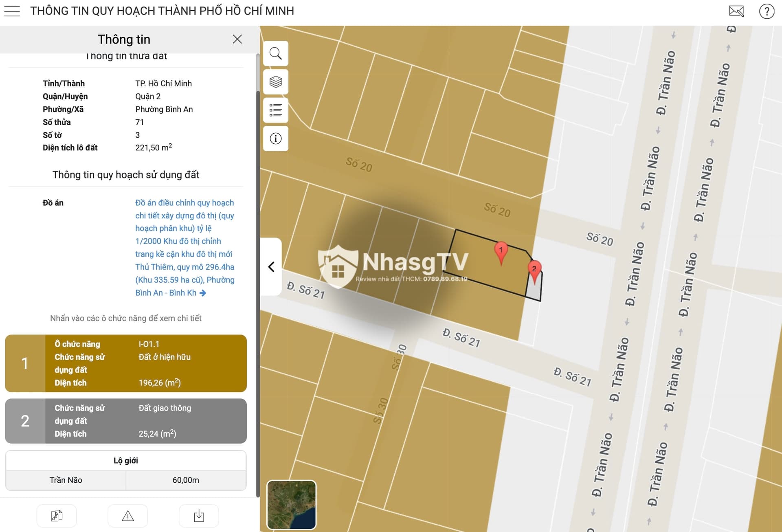Select function zone 1 I-01.1 card
This screenshot has width=782, height=532.
(x=126, y=363)
